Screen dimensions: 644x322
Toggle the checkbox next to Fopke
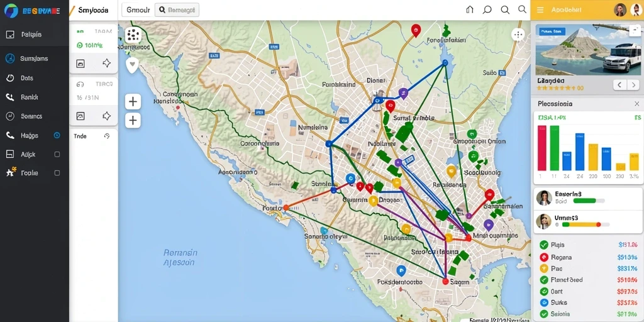(x=57, y=174)
